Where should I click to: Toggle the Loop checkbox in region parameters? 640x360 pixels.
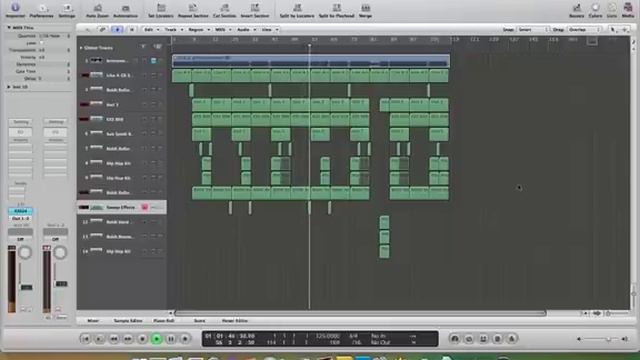[41, 43]
